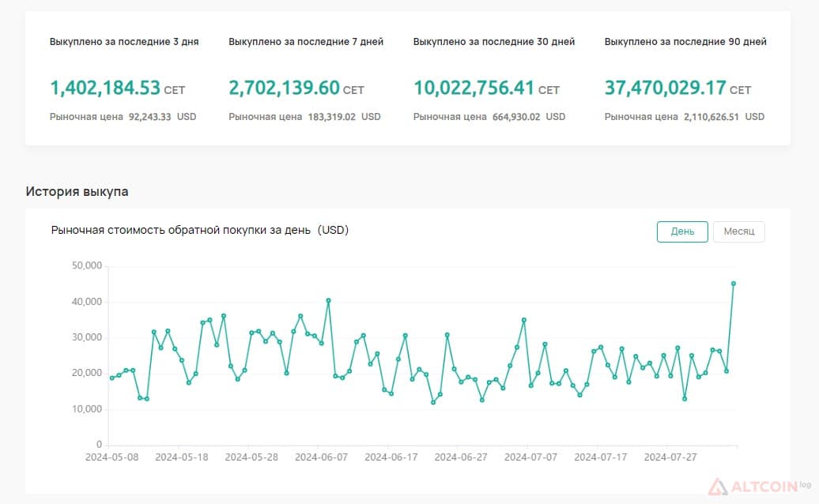Select the 2024-05-08 axis label
819x504 pixels.
(111, 457)
